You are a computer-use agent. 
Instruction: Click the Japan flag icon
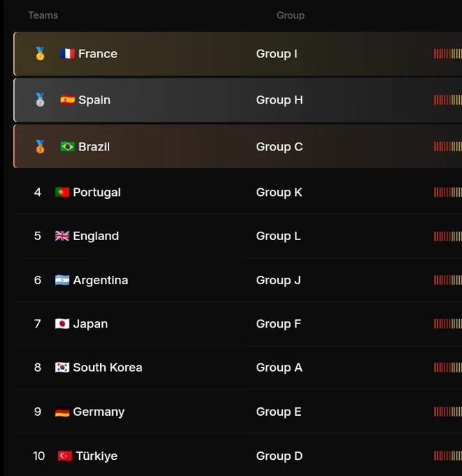[62, 323]
